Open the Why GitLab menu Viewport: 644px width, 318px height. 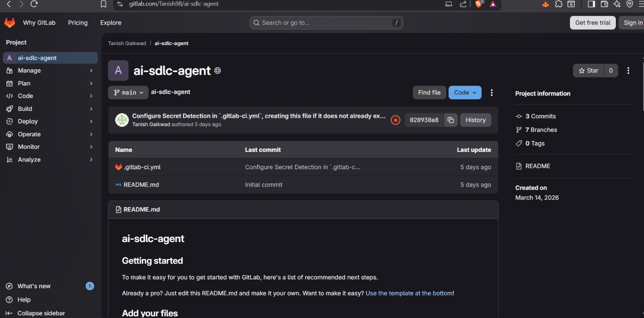tap(39, 23)
